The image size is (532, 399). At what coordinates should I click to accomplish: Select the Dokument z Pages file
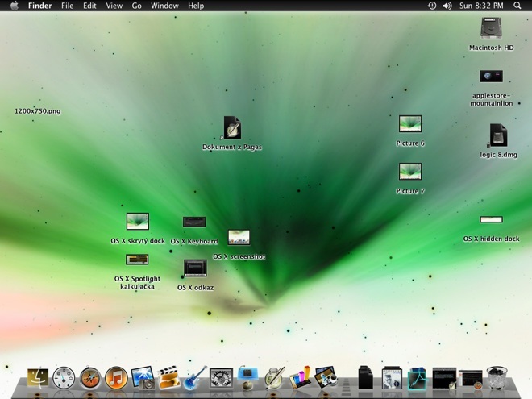tap(232, 127)
